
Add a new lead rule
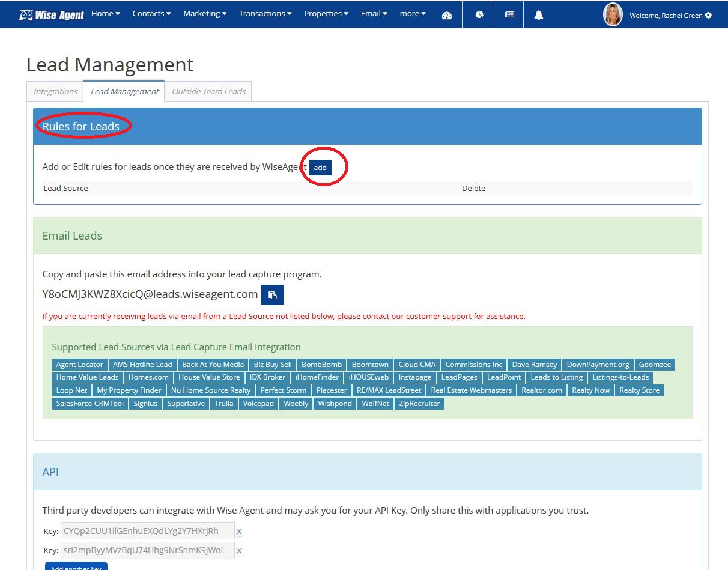tap(320, 168)
